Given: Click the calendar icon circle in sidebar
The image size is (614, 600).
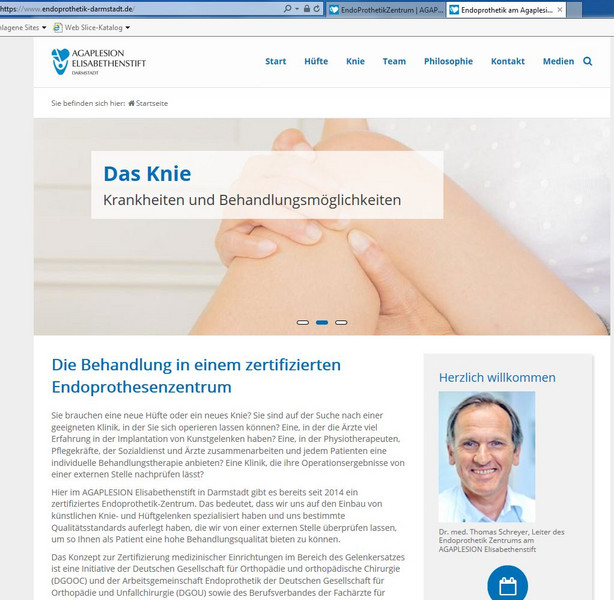Looking at the screenshot, I should (x=507, y=583).
